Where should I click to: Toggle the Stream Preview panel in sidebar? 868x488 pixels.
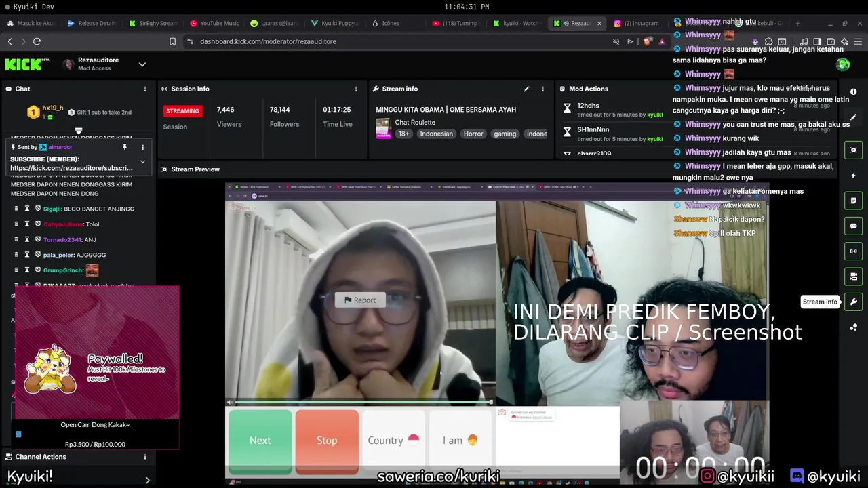(854, 150)
